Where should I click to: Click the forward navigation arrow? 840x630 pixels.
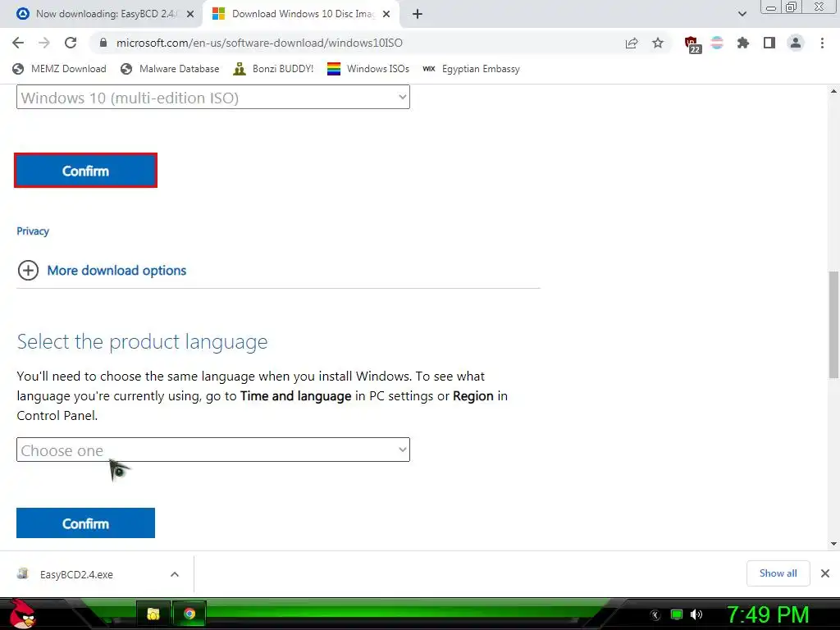click(44, 43)
